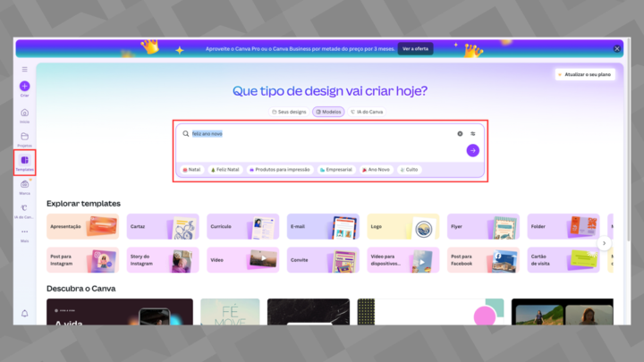Click Ver a oferta button

pos(415,48)
